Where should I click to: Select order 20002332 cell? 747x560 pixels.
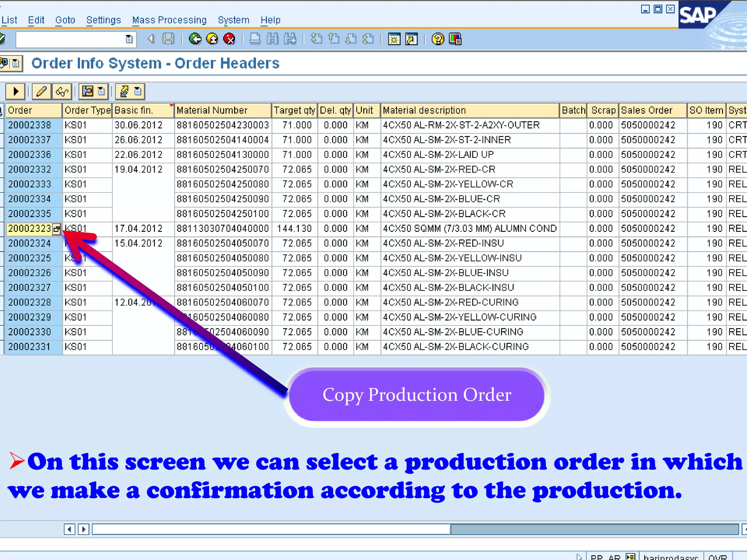(x=34, y=170)
